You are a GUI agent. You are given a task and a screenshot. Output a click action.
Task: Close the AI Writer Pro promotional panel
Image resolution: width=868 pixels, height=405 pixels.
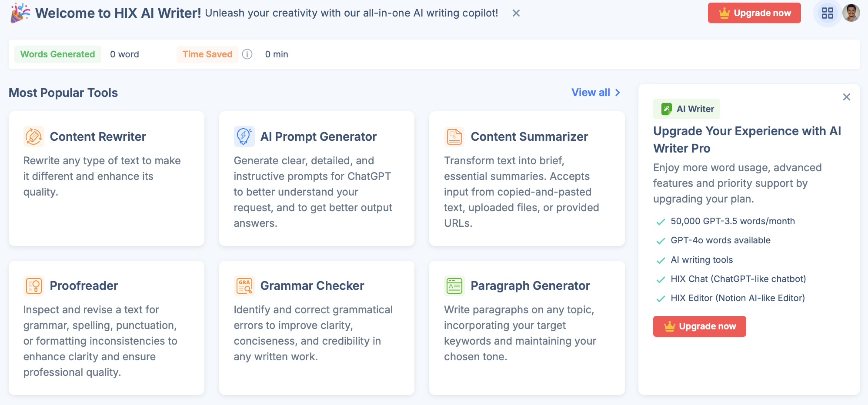pyautogui.click(x=847, y=97)
